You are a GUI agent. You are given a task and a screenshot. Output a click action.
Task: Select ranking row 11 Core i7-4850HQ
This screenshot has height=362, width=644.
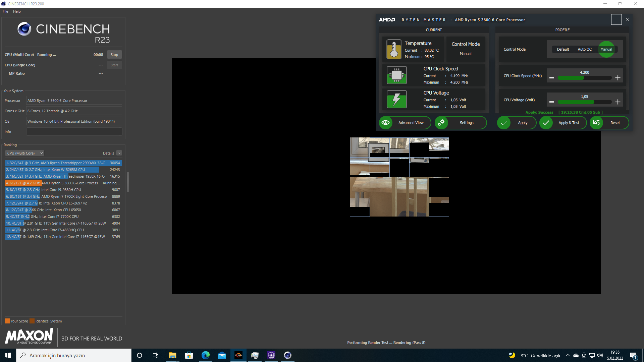(63, 230)
